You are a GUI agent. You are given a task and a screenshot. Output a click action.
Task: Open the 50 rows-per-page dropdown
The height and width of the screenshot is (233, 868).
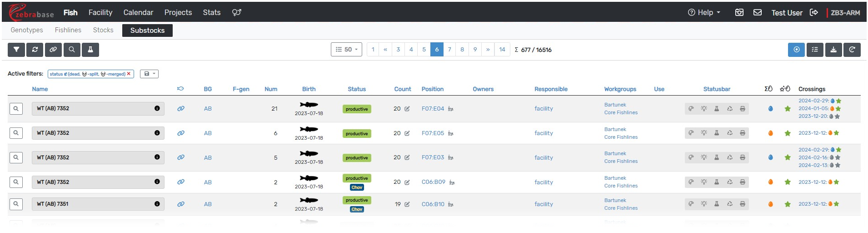(x=346, y=50)
